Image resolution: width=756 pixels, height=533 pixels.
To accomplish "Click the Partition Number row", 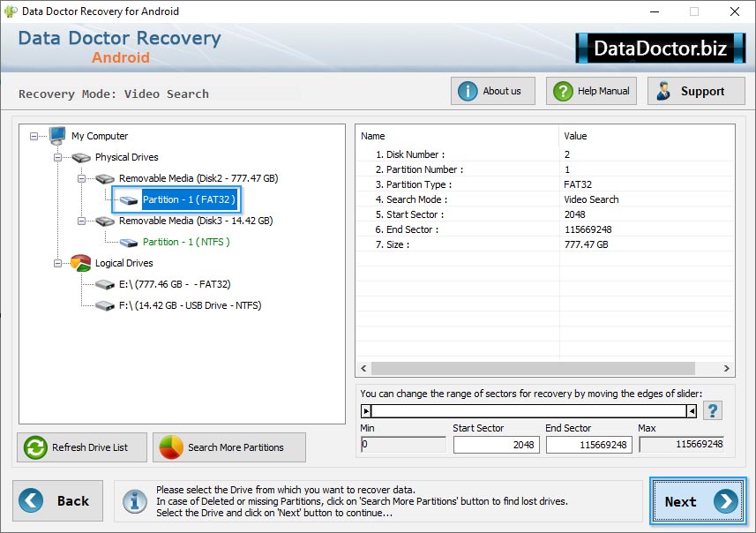I will click(545, 169).
